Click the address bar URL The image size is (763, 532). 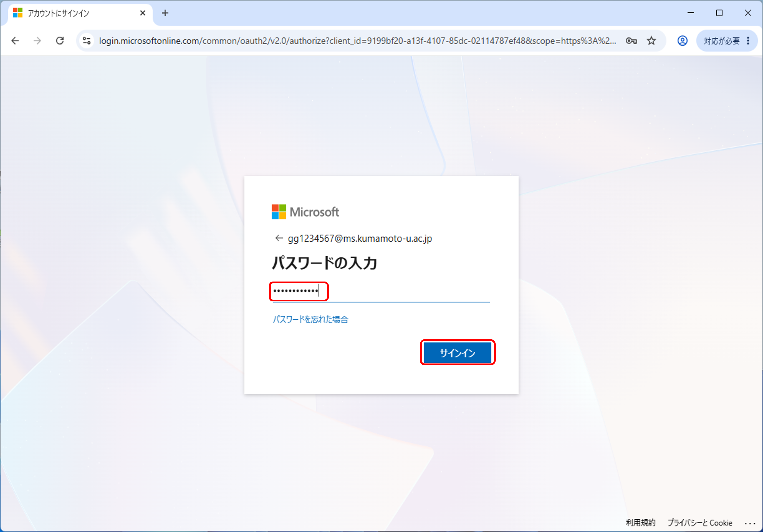(357, 41)
